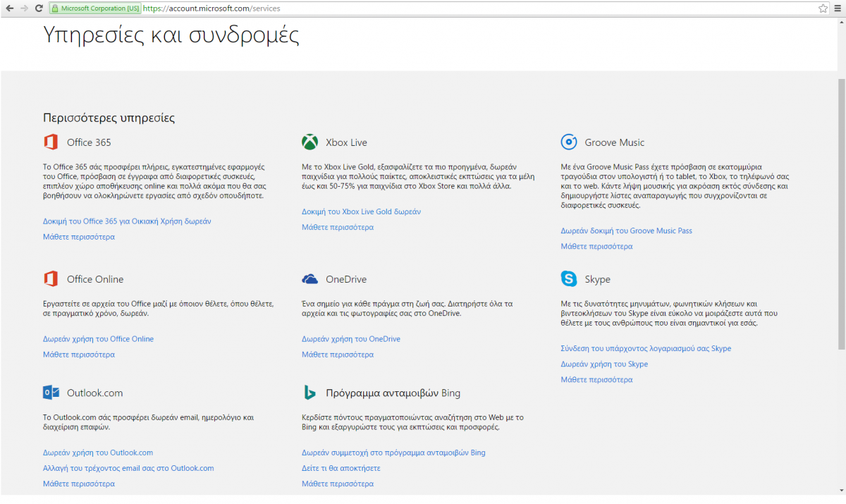Open 'Δοκιμή του Xbox Live Gold δωρεάν' link
The width and height of the screenshot is (846, 504).
point(362,211)
